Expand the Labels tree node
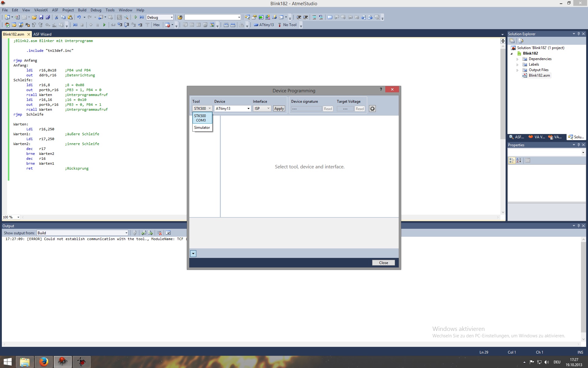Image resolution: width=588 pixels, height=368 pixels. click(x=518, y=65)
